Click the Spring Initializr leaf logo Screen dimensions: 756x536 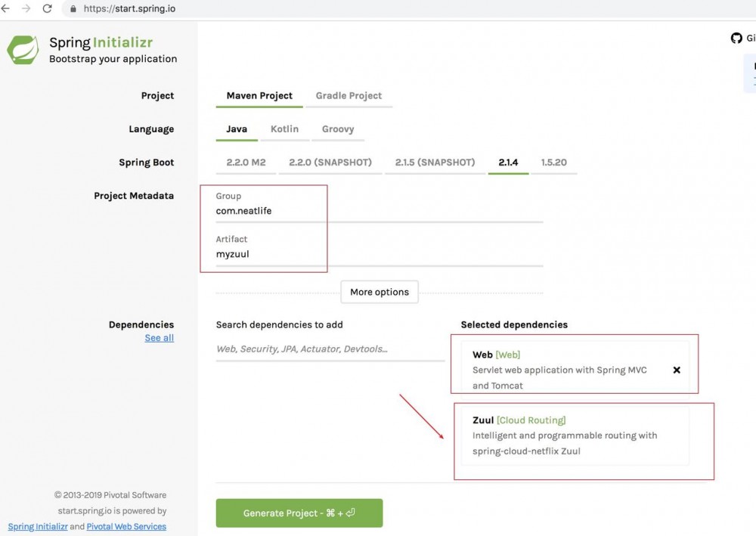pos(23,50)
